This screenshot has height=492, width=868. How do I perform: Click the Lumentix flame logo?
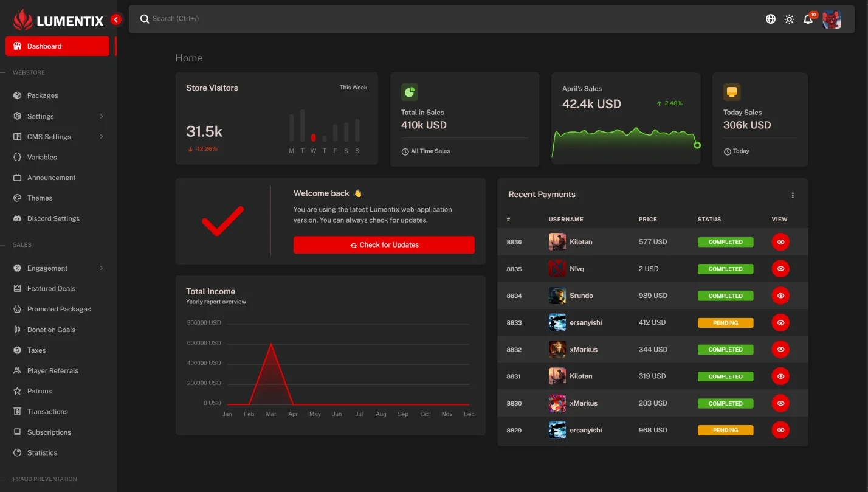coord(22,20)
